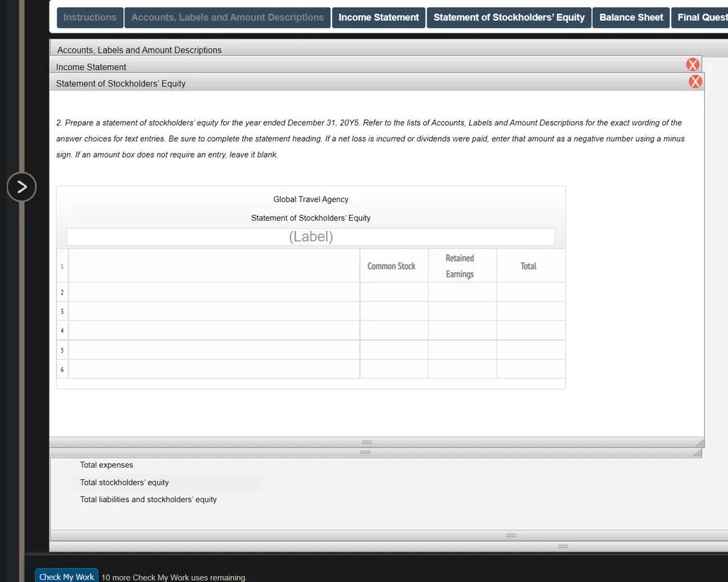Switch to the Final Question tab
The width and height of the screenshot is (728, 582).
(x=702, y=17)
